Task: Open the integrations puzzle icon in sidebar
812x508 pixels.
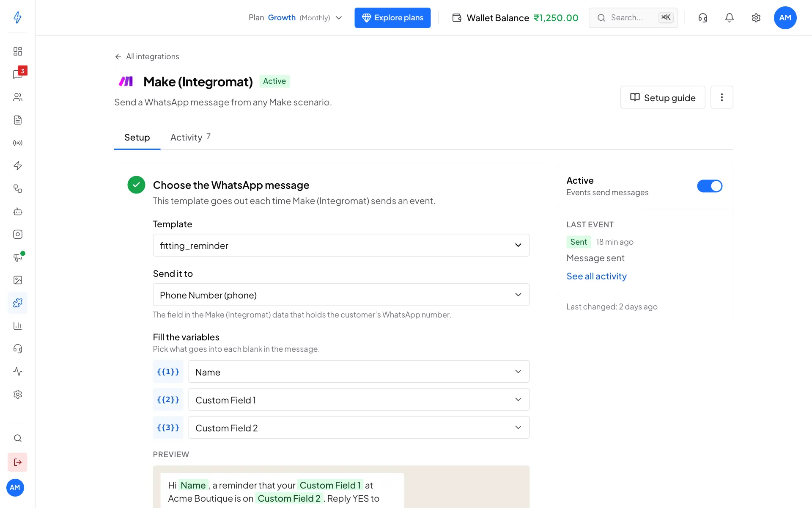Action: pos(17,303)
